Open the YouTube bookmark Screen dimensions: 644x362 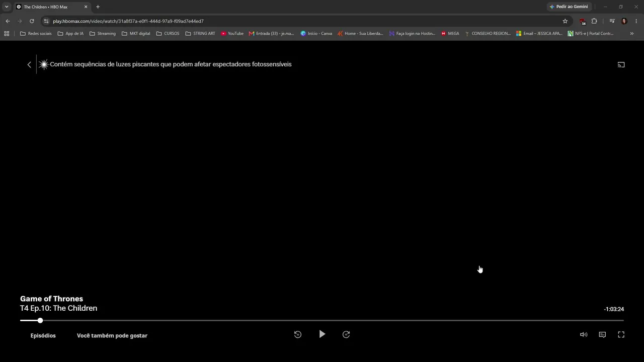point(232,34)
